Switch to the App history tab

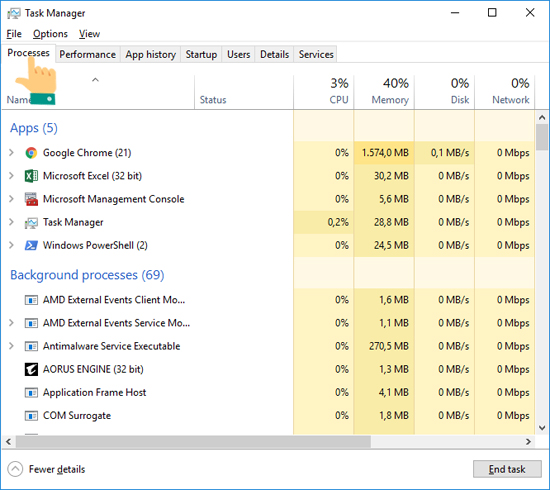[x=150, y=54]
